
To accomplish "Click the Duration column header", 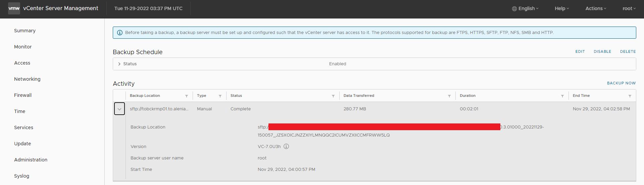I will 467,96.
